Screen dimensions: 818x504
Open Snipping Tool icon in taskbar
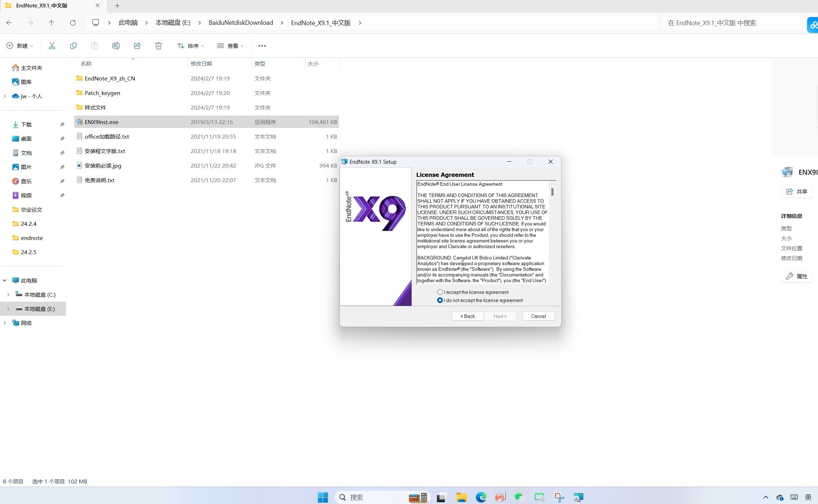(x=559, y=497)
